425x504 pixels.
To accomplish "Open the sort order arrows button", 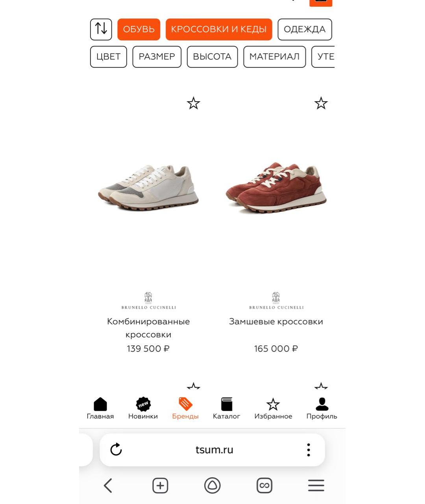I will [x=101, y=29].
